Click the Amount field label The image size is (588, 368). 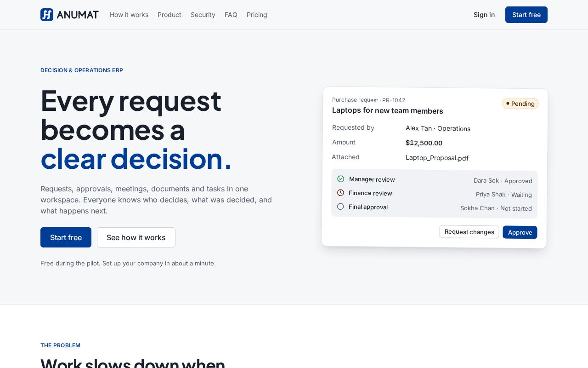pyautogui.click(x=344, y=142)
